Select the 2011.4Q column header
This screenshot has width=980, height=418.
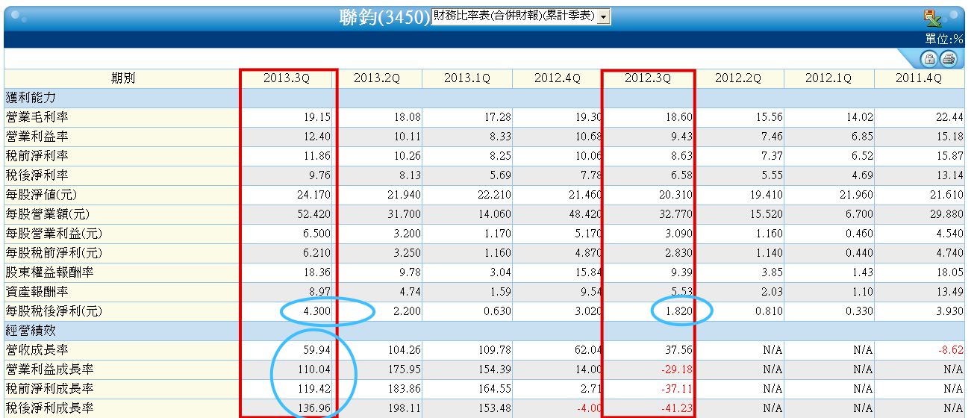(919, 78)
